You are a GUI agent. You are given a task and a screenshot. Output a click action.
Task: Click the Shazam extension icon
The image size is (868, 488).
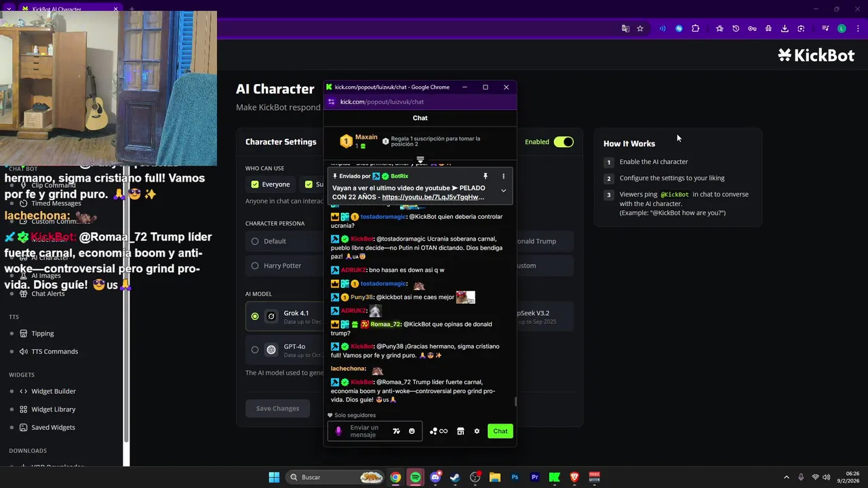pyautogui.click(x=679, y=28)
